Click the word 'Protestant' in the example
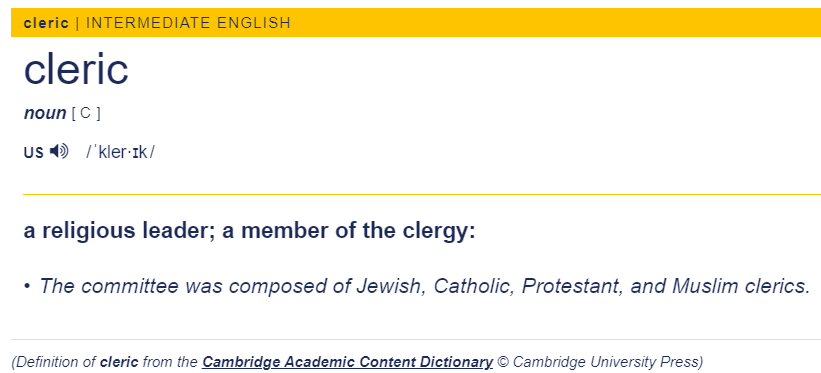This screenshot has width=821, height=373. tap(572, 286)
